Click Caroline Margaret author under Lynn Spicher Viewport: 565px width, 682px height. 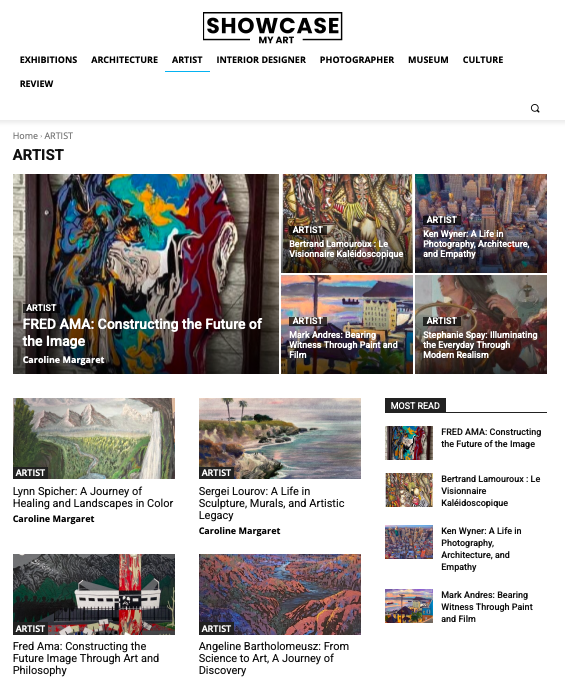53,519
